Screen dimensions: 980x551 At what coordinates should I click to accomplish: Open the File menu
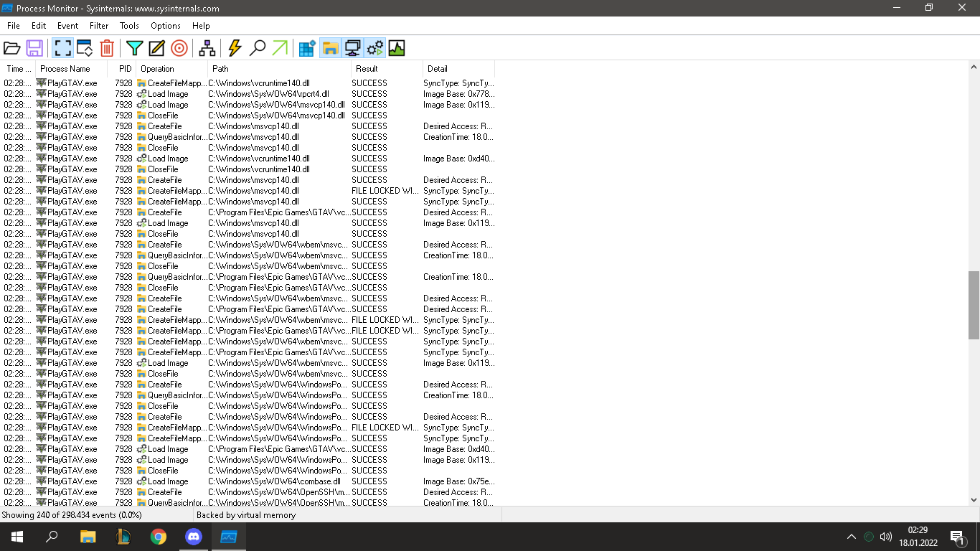(x=14, y=25)
